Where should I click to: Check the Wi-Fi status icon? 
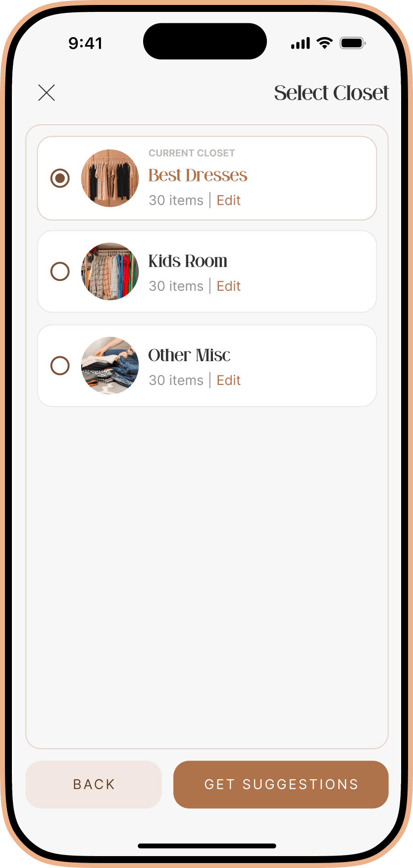coord(325,43)
